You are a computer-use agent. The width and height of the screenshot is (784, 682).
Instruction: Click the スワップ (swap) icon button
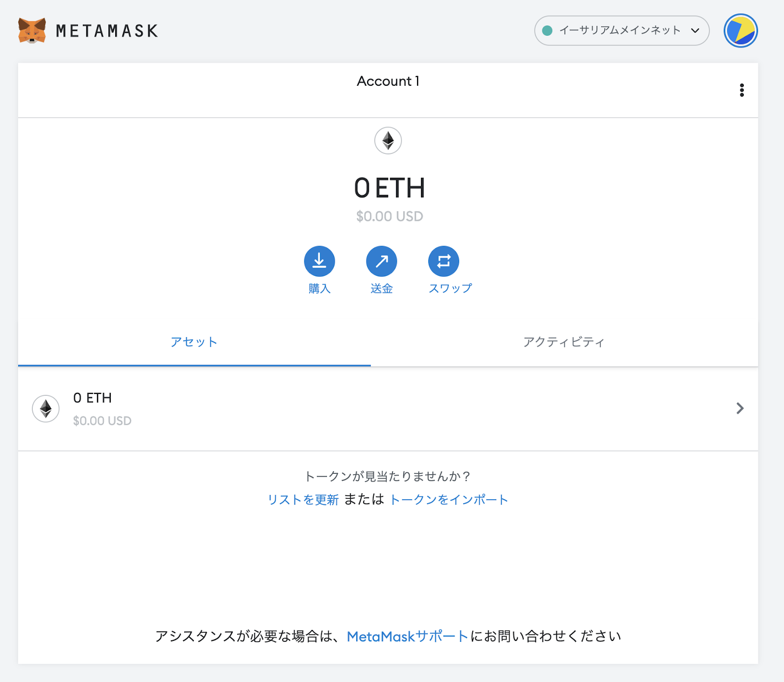pos(444,261)
